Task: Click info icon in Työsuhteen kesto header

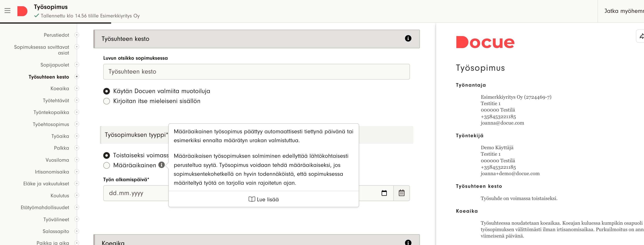Action: click(x=408, y=38)
